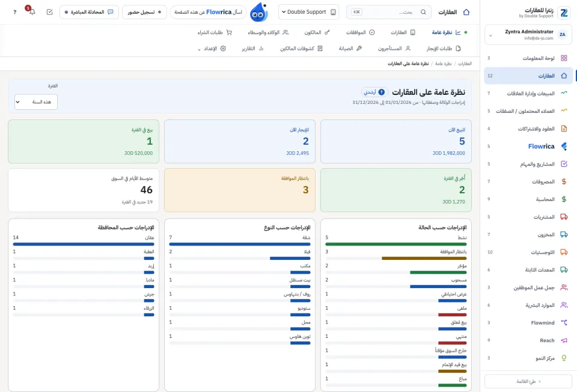Click the تسجيل حضور attendance button
577x392 pixels.
[144, 12]
